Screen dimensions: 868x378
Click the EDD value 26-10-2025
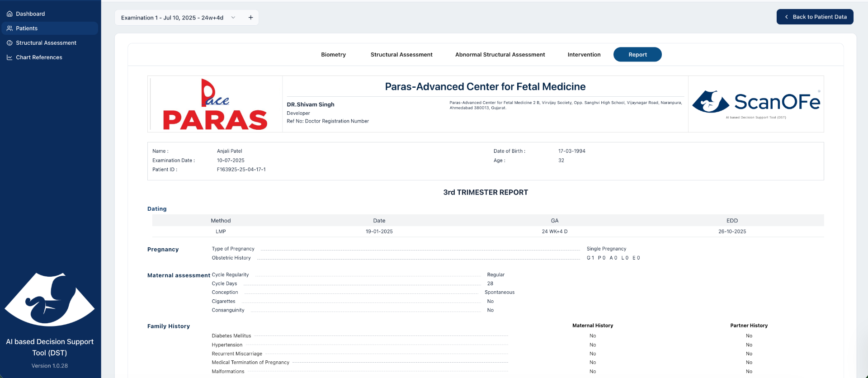(x=732, y=232)
